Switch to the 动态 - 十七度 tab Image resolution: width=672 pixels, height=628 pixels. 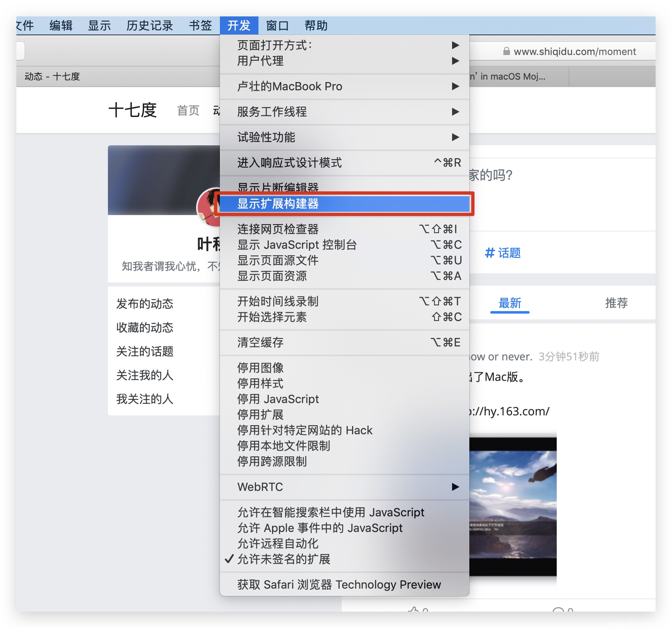118,76
